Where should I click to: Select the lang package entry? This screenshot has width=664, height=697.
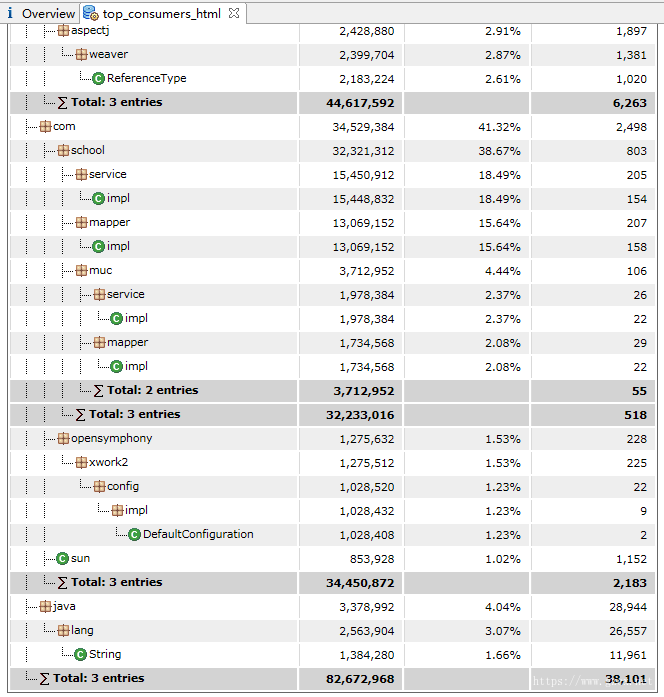pyautogui.click(x=81, y=630)
